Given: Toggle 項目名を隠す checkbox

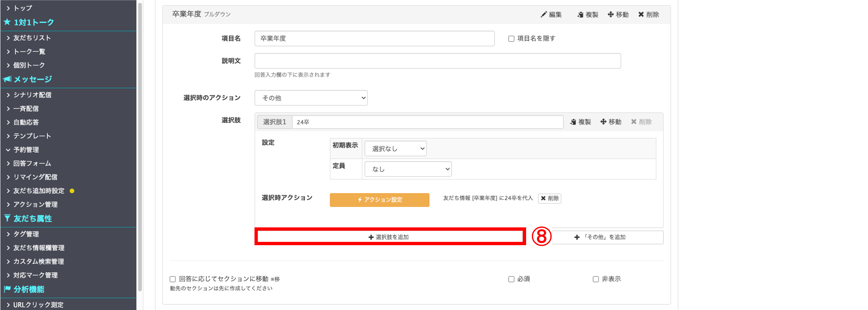Looking at the screenshot, I should 511,39.
